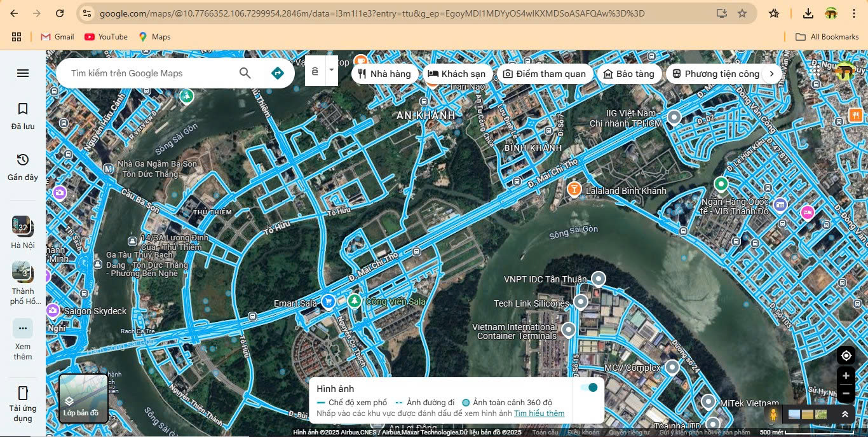Click Quyền riêng tư footer link
The image size is (868, 437).
[628, 433]
